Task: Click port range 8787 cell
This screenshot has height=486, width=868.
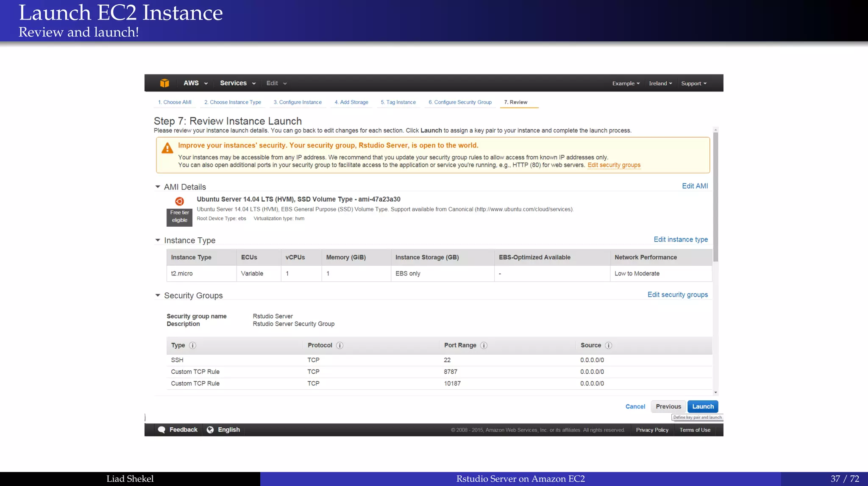Action: [451, 372]
